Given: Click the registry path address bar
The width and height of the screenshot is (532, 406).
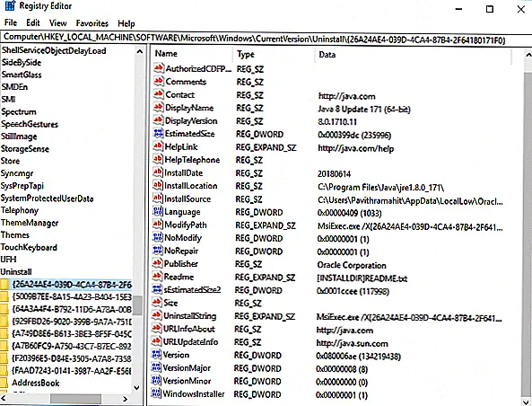Looking at the screenshot, I should (266, 39).
